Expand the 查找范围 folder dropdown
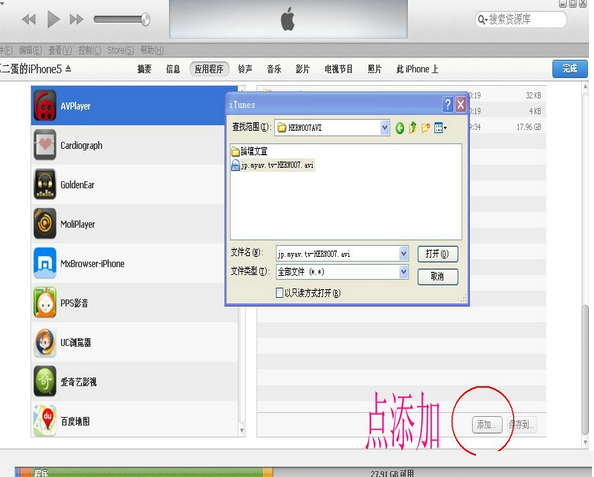The image size is (594, 477). pos(385,128)
